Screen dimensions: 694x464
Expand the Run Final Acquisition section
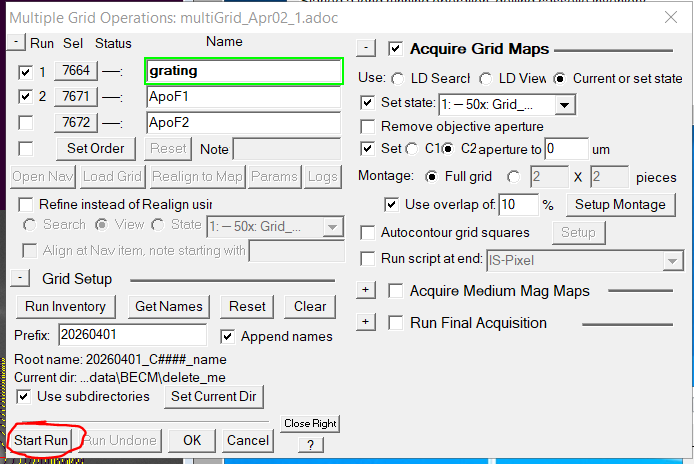coord(366,322)
